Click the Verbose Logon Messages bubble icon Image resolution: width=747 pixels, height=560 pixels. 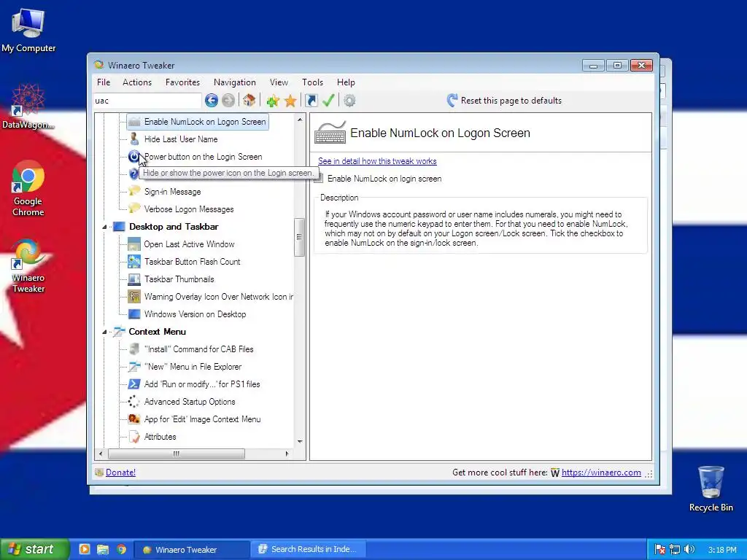tap(134, 209)
